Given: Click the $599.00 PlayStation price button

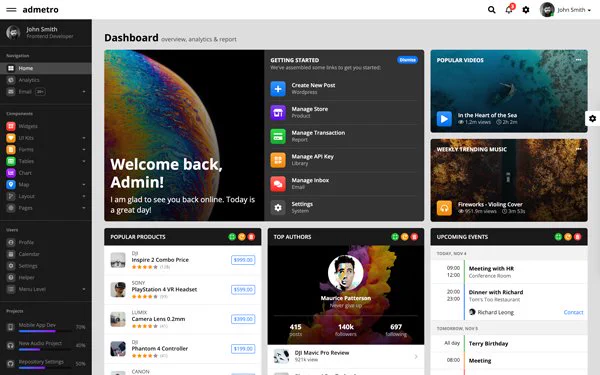Looking at the screenshot, I should (x=243, y=290).
